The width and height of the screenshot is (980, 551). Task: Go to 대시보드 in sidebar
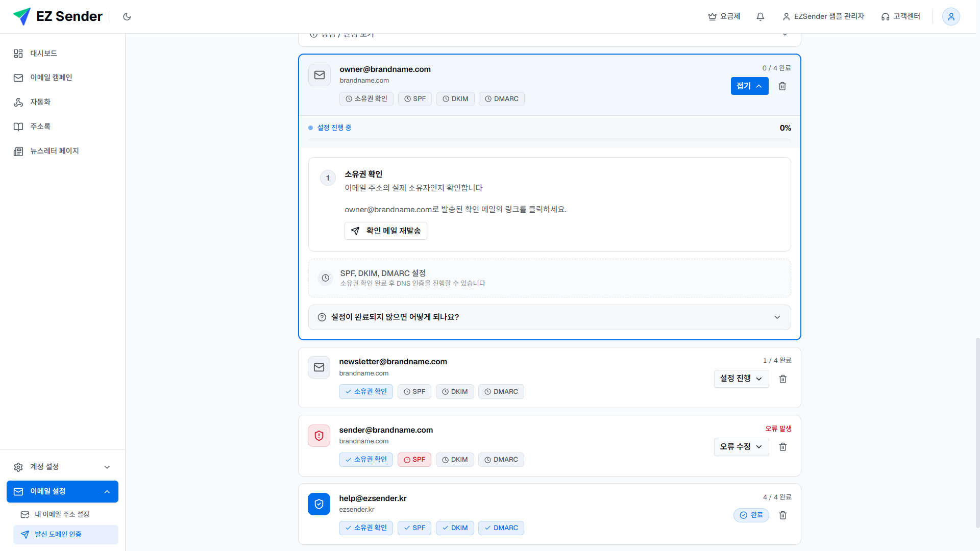click(x=62, y=53)
